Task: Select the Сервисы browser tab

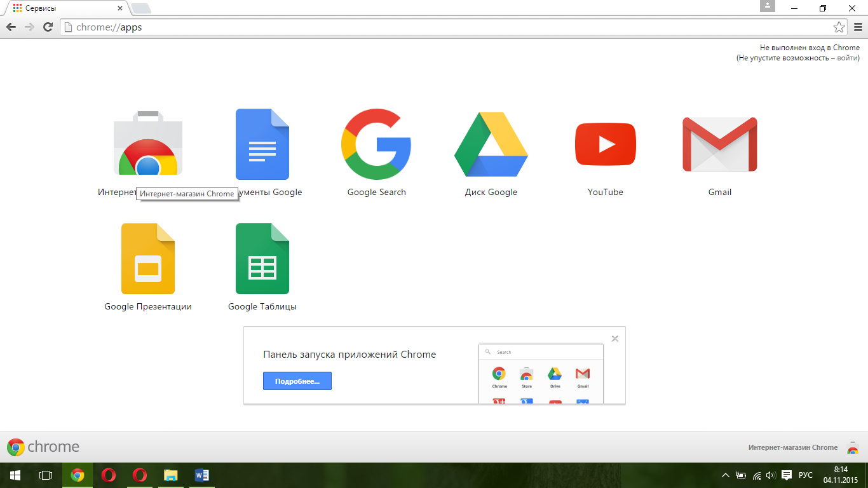Action: [x=67, y=9]
